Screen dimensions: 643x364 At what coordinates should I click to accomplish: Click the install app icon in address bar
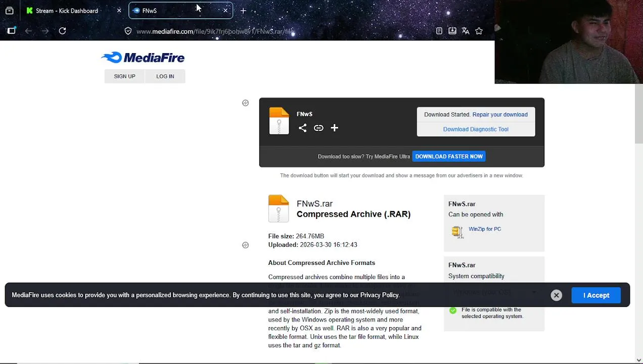point(452,31)
